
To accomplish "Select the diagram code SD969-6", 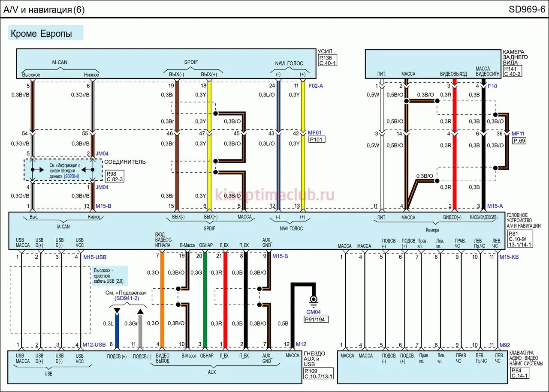I will 527,9.
